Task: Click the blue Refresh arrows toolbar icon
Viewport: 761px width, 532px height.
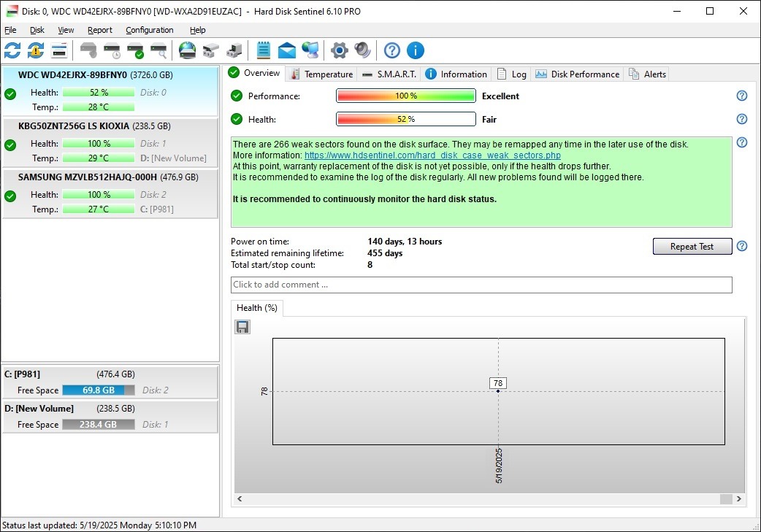Action: pyautogui.click(x=12, y=50)
